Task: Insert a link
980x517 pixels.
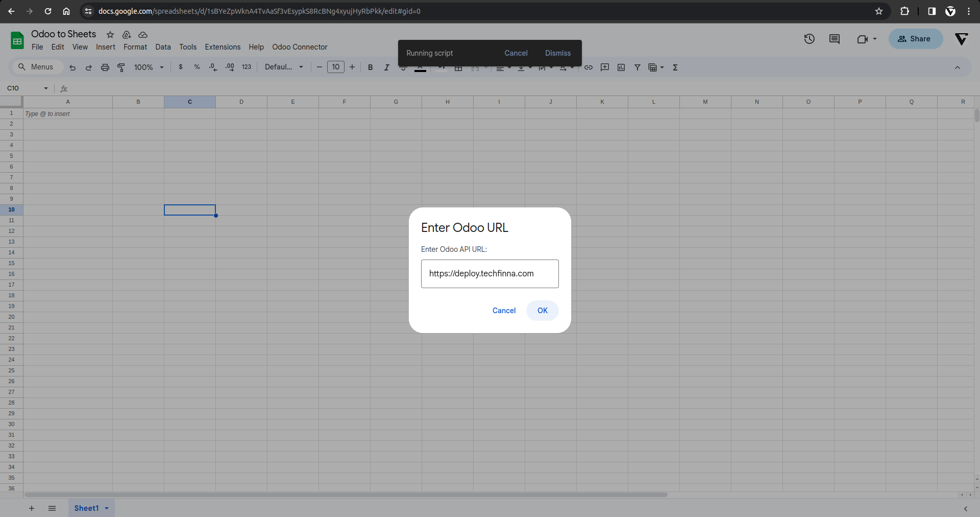Action: (589, 67)
